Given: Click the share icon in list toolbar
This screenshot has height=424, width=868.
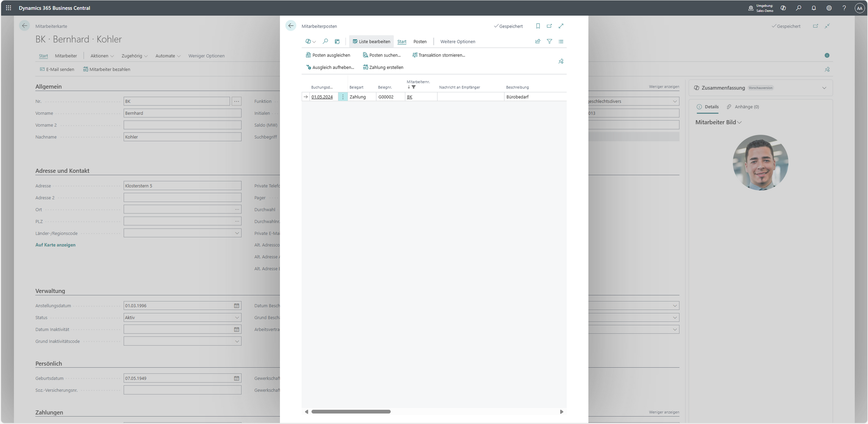Looking at the screenshot, I should [538, 42].
